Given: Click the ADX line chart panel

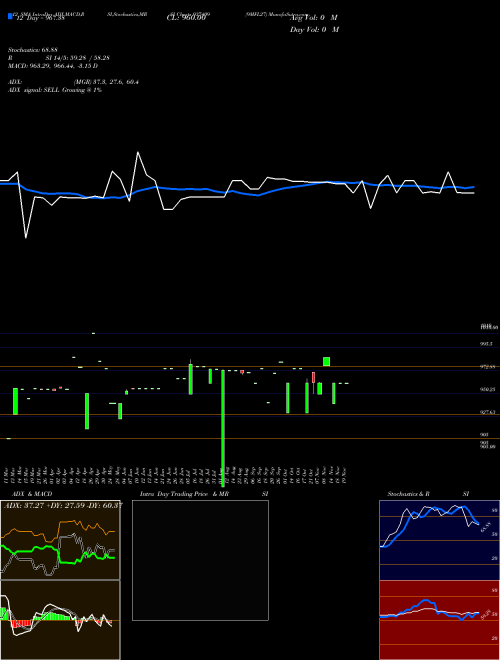Looking at the screenshot, I should point(60,540).
